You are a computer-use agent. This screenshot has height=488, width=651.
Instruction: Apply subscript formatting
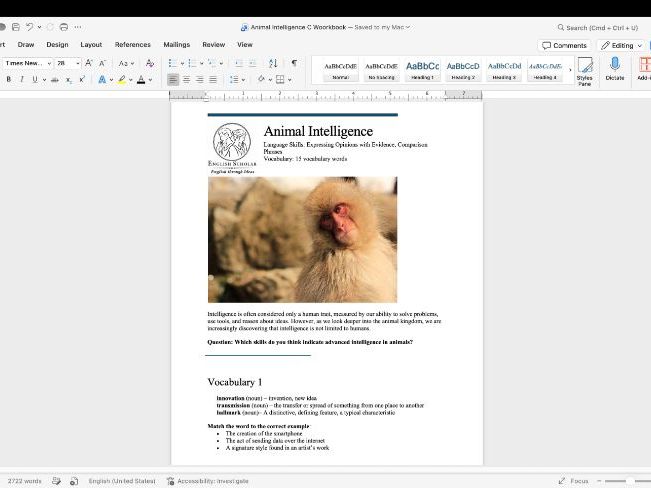click(x=69, y=79)
